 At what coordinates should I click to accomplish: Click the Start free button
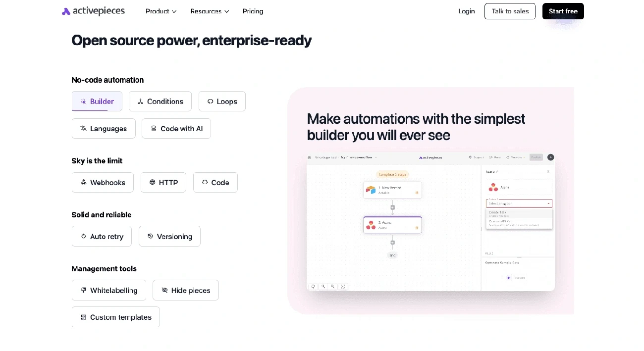click(x=563, y=11)
